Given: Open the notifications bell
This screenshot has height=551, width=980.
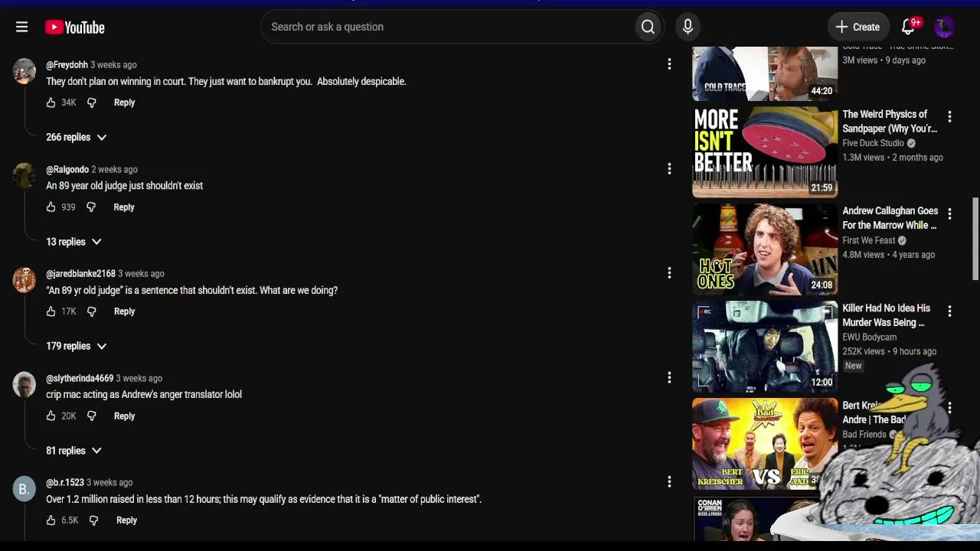Looking at the screenshot, I should pos(908,27).
